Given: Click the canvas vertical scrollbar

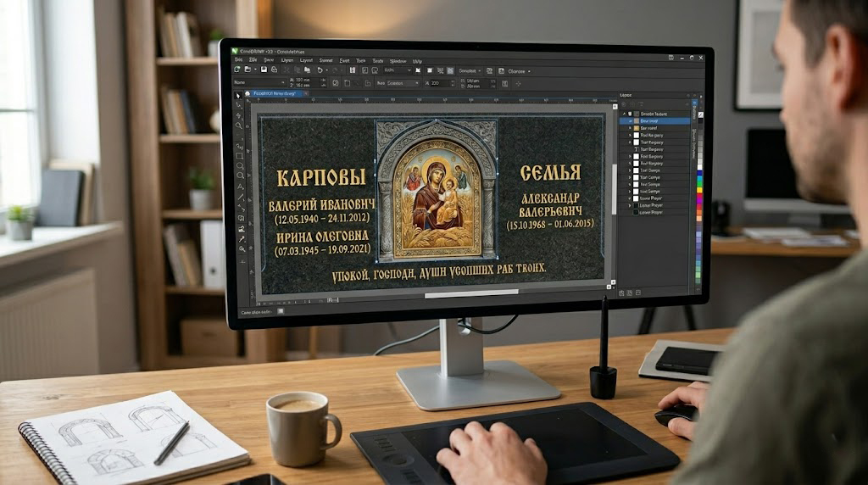Looking at the screenshot, I should (614, 191).
